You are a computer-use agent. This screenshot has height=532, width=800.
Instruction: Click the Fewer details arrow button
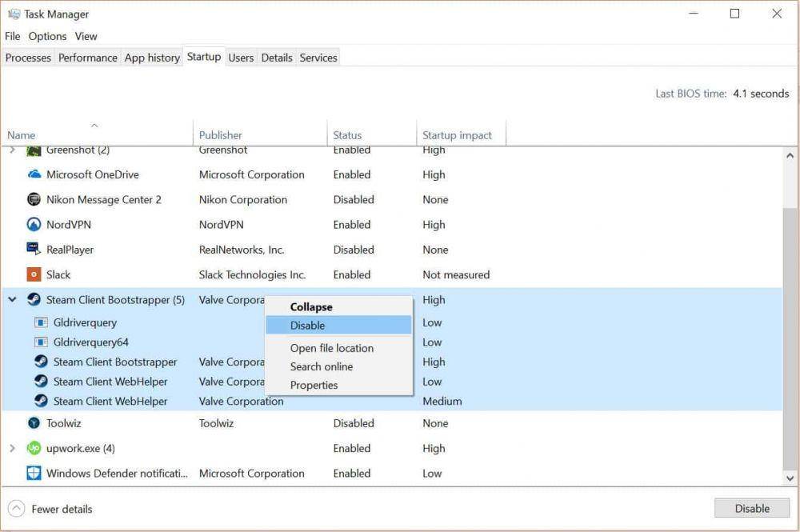[x=16, y=509]
